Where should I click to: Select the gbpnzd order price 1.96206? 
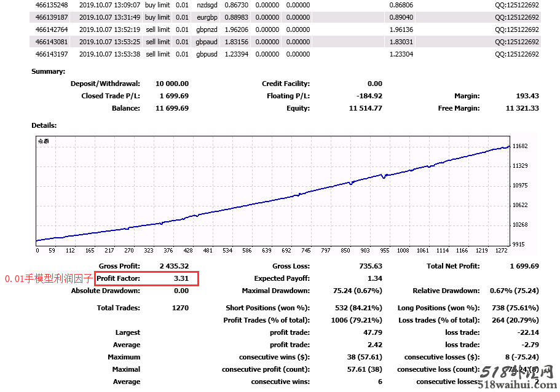pyautogui.click(x=237, y=29)
